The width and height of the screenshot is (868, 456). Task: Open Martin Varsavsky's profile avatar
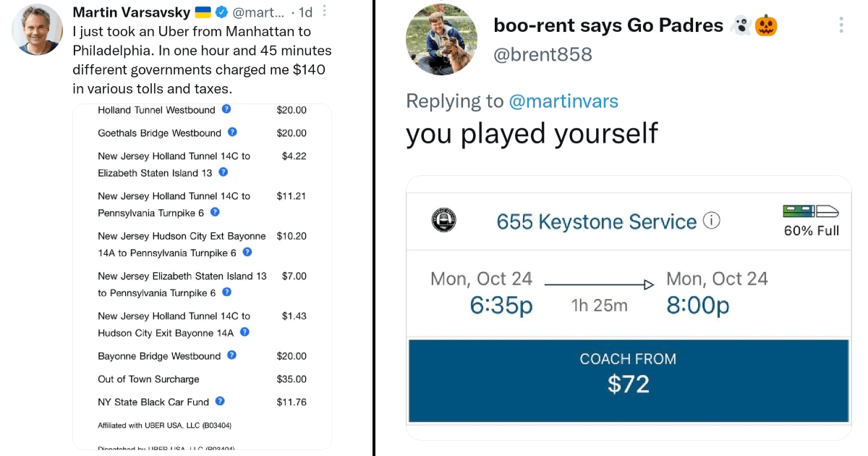(x=38, y=29)
